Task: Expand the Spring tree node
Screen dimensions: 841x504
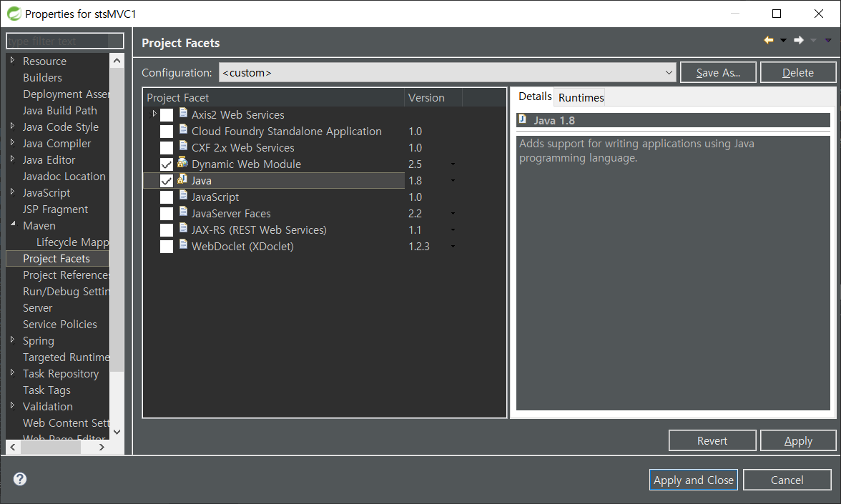Action: point(12,340)
